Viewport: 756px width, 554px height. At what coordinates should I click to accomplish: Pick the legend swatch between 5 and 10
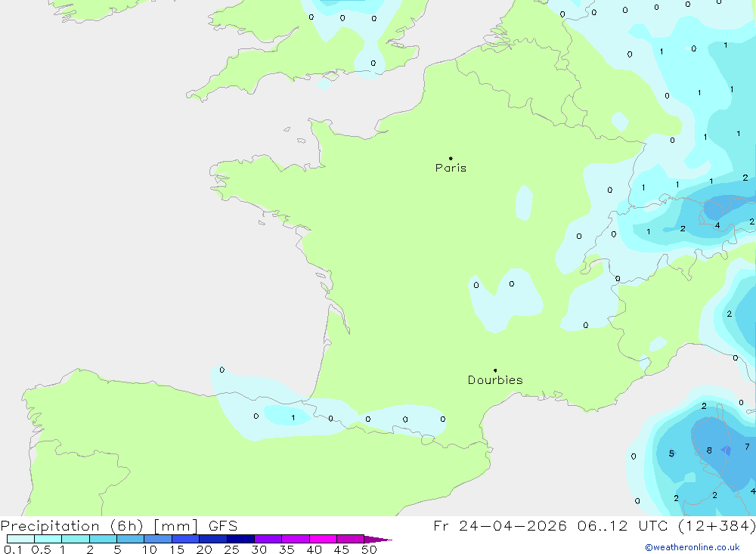[x=131, y=539]
